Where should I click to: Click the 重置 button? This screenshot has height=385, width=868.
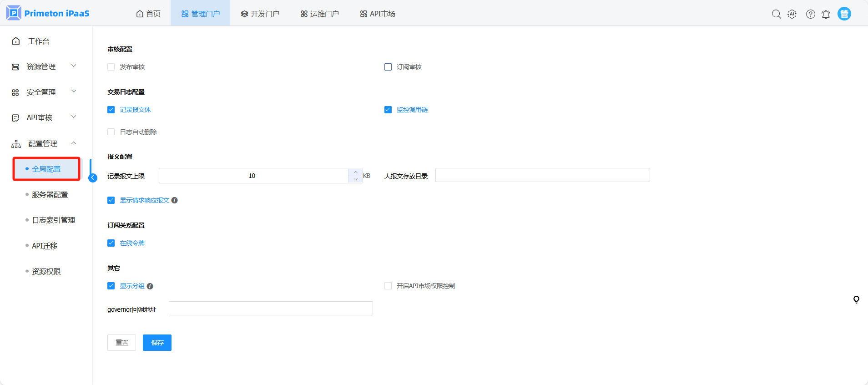point(121,343)
